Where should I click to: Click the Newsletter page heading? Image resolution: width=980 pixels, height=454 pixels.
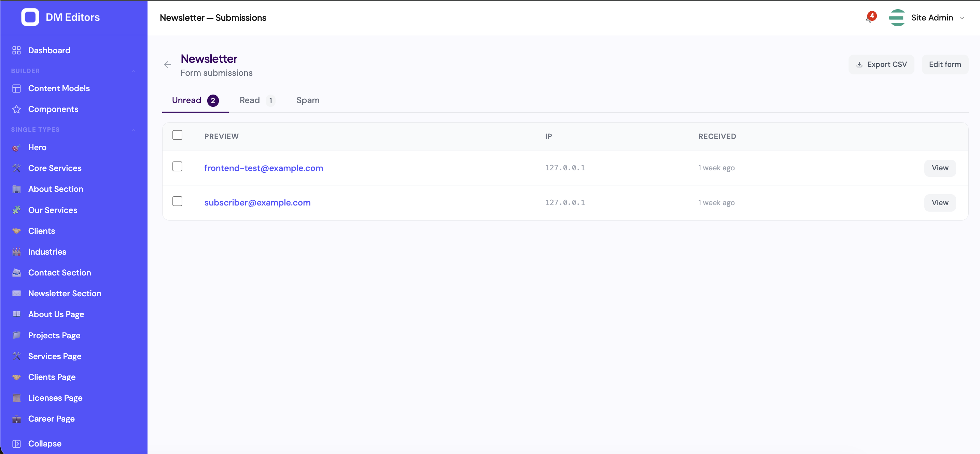tap(209, 59)
